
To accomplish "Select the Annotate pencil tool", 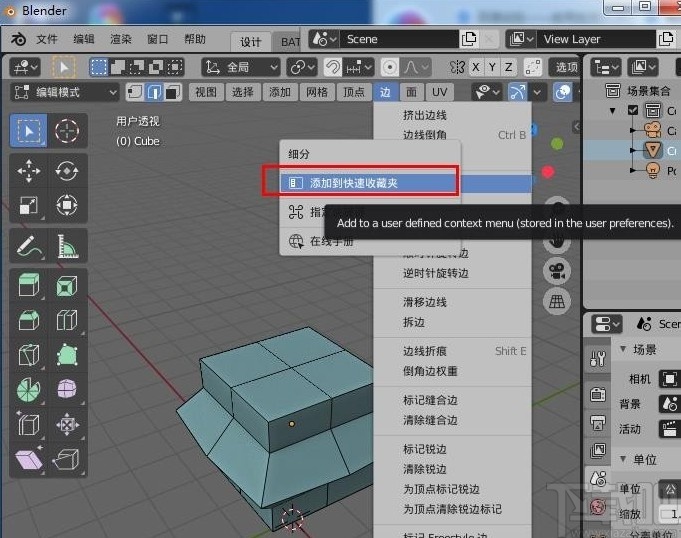I will click(29, 246).
